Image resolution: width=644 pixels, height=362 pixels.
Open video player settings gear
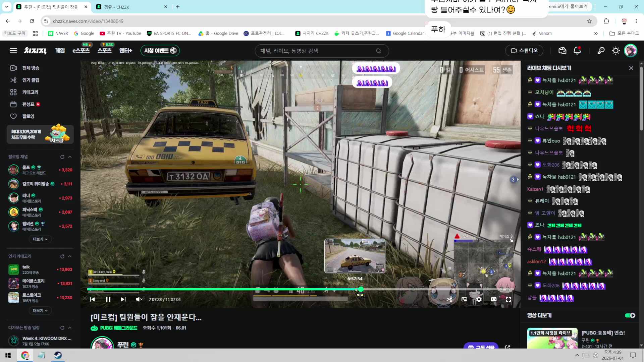pyautogui.click(x=479, y=299)
